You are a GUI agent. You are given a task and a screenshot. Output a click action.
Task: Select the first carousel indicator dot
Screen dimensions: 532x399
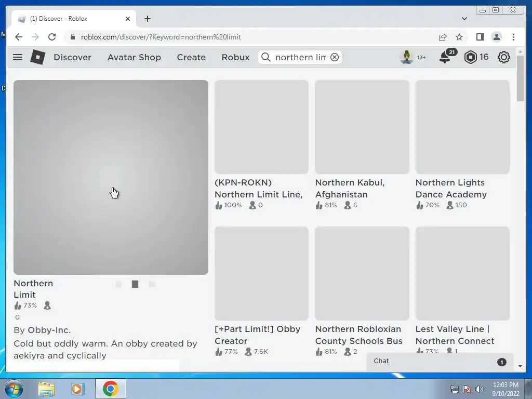point(118,284)
